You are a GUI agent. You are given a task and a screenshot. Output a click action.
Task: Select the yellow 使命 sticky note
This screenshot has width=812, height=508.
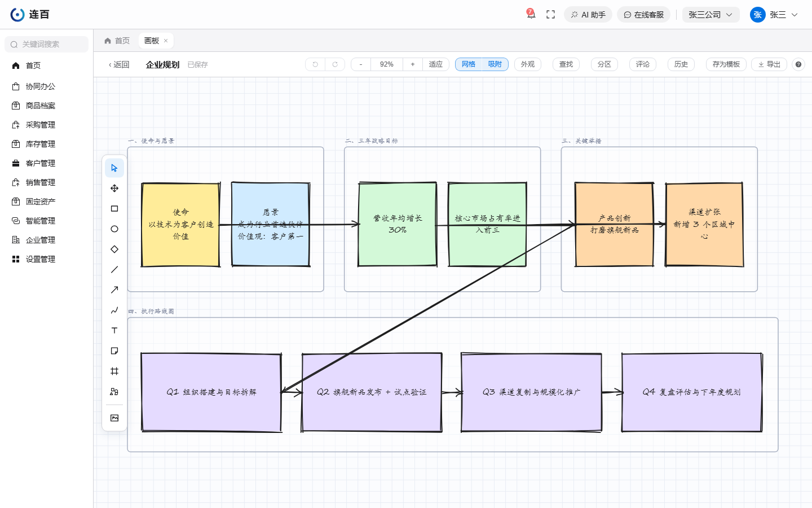click(x=180, y=225)
